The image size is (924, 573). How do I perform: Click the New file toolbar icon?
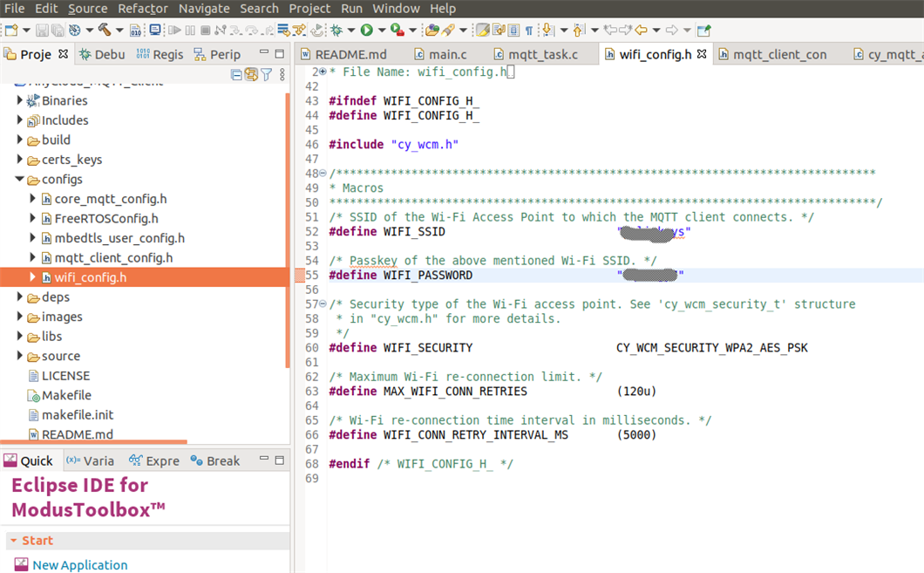10,31
